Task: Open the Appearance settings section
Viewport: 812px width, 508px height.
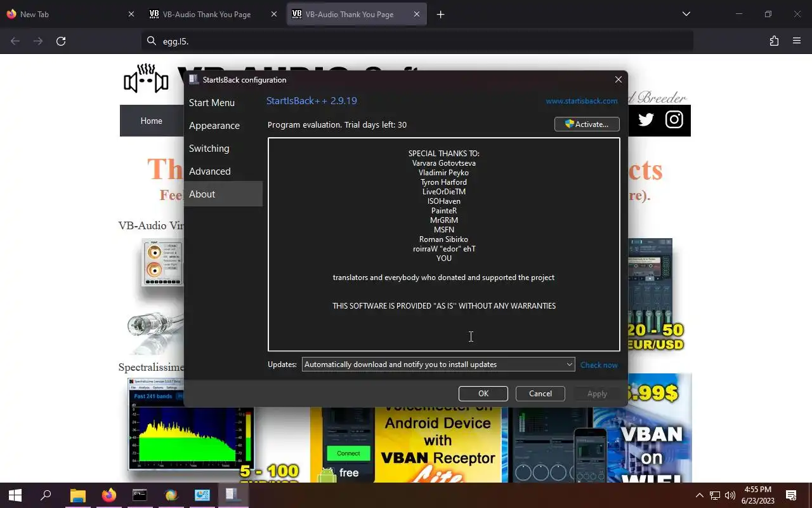Action: point(214,126)
